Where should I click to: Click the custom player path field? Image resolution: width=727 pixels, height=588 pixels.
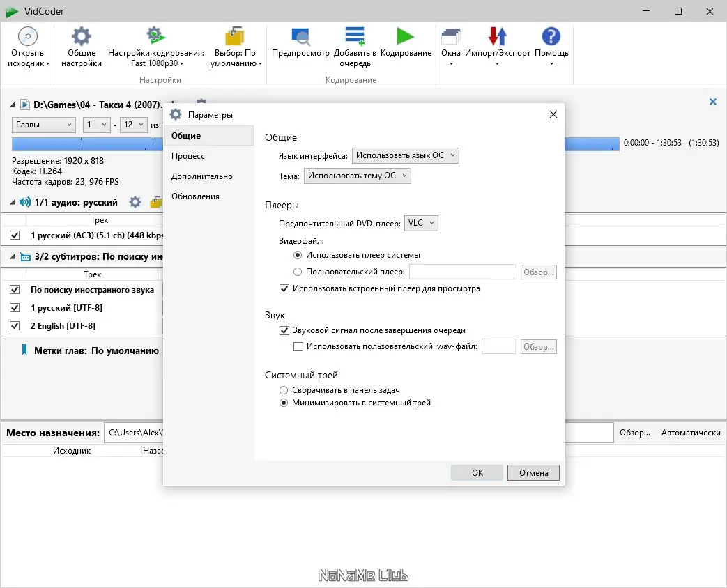tap(463, 272)
